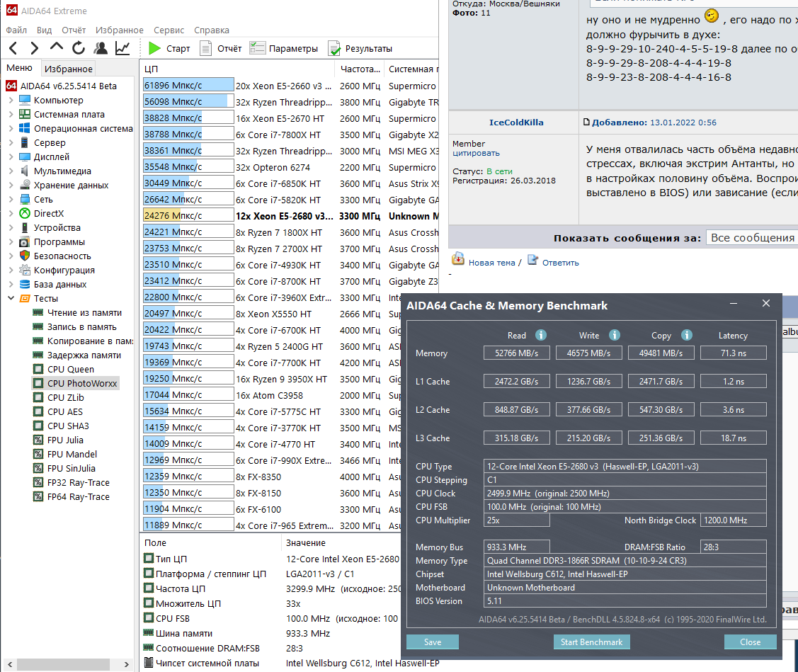Open IceColdKilla user profile link

pos(516,123)
